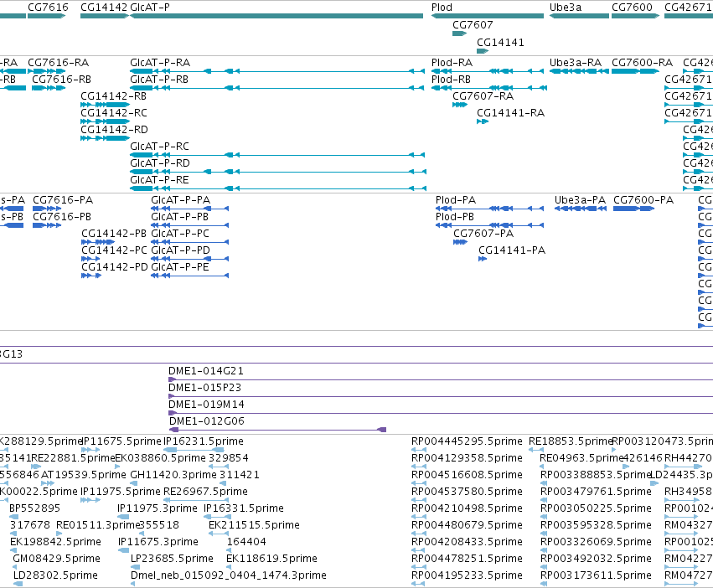Image resolution: width=713 pixels, height=588 pixels.
Task: Select the RE04963.5prime EST
Action: point(543,467)
